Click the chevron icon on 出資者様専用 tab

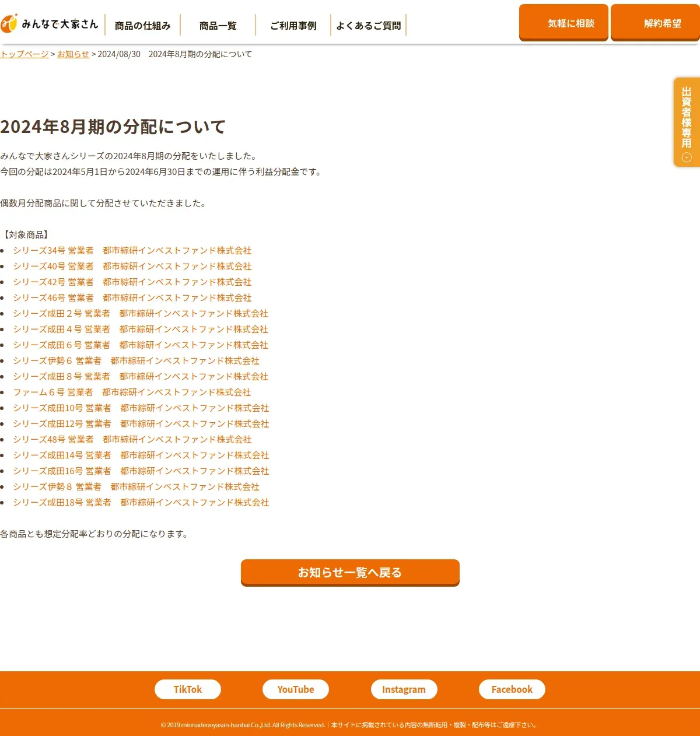pyautogui.click(x=687, y=157)
